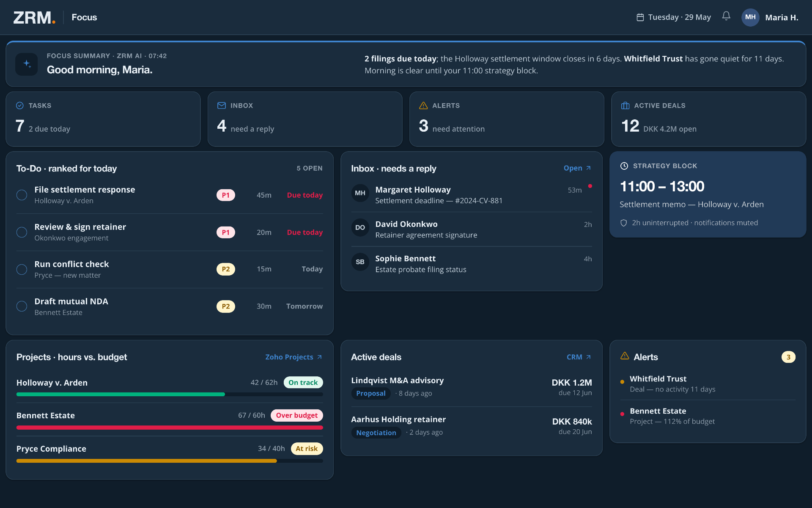Open the Strategy Block 11:00 – 13:00 card
Viewport: 812px width, 508px height.
(x=708, y=194)
